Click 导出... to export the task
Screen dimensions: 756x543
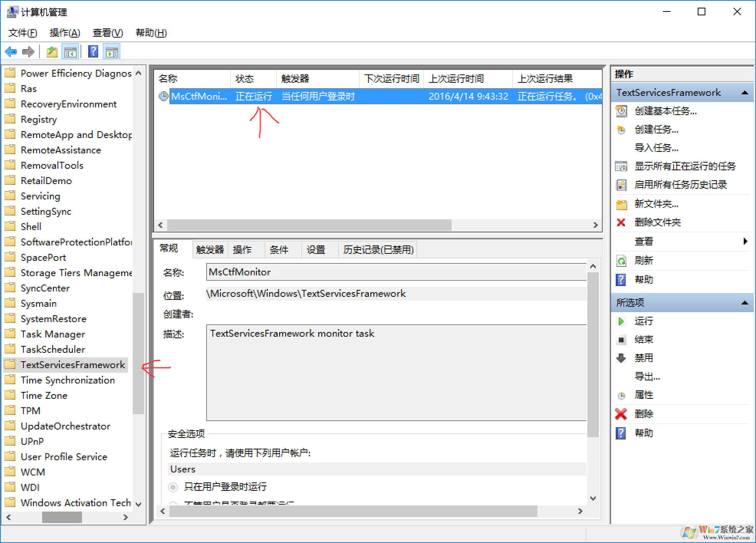pos(648,377)
